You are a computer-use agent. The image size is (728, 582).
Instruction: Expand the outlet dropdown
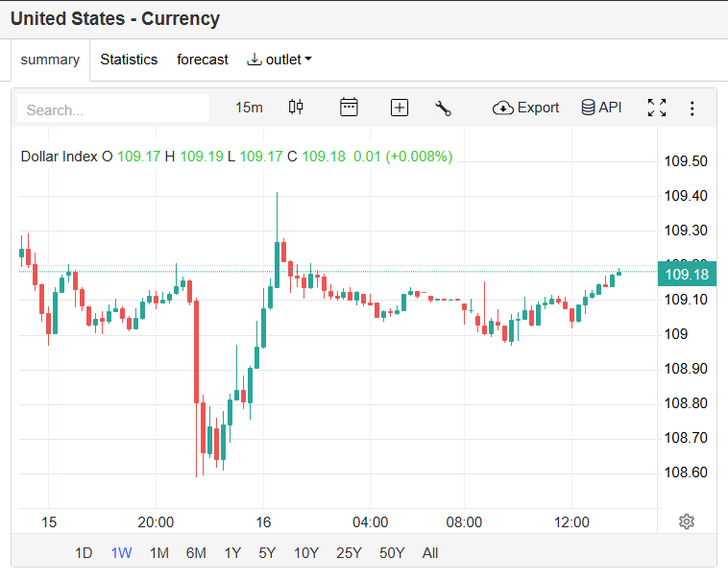[x=280, y=60]
